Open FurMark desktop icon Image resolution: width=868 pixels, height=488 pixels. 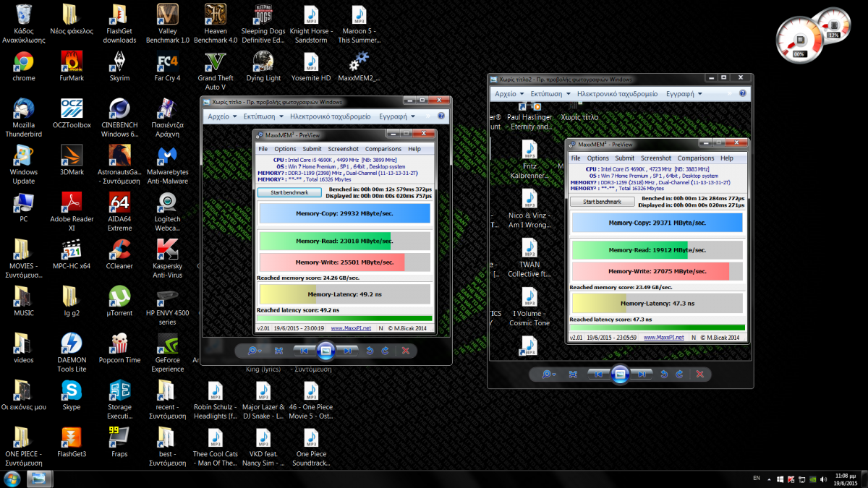pos(72,66)
